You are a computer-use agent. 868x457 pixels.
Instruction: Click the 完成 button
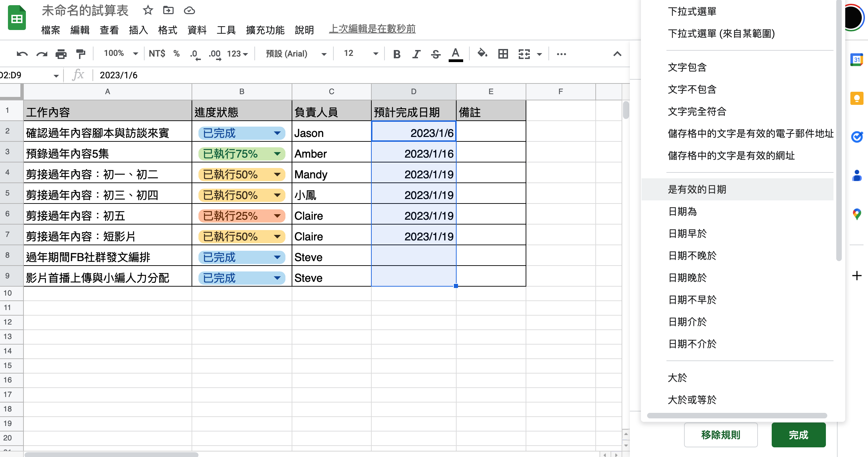click(798, 435)
